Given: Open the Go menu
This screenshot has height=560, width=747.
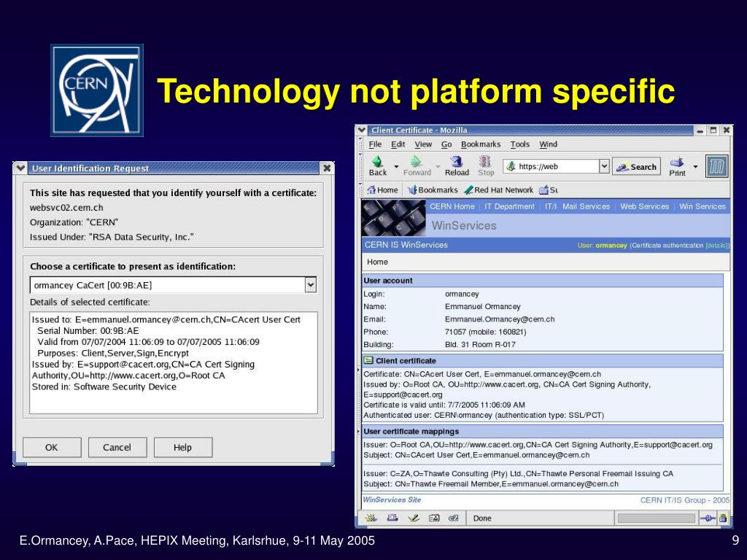Looking at the screenshot, I should (x=446, y=144).
